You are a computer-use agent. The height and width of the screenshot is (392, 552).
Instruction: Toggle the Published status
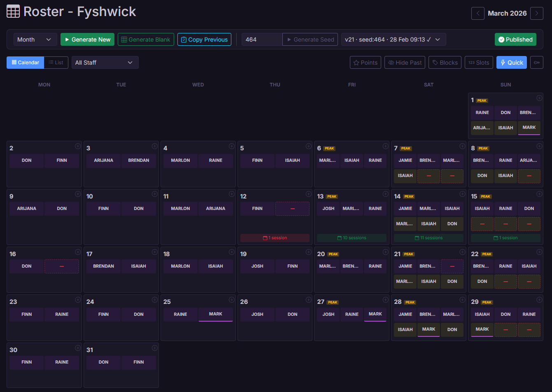515,39
